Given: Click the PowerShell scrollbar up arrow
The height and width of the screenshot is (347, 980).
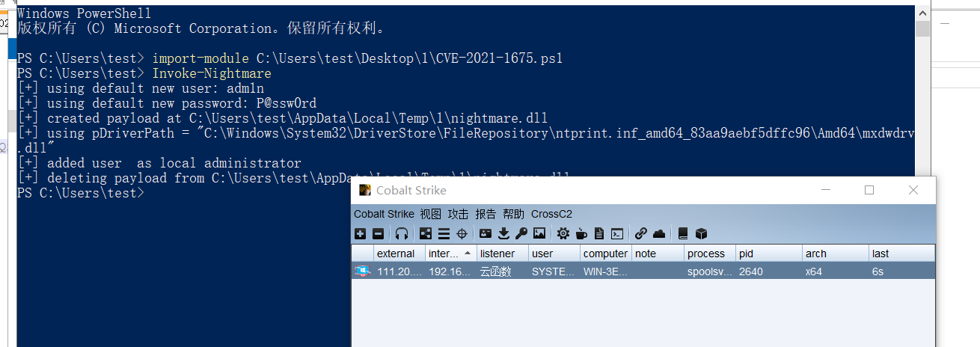Looking at the screenshot, I should click(x=923, y=13).
